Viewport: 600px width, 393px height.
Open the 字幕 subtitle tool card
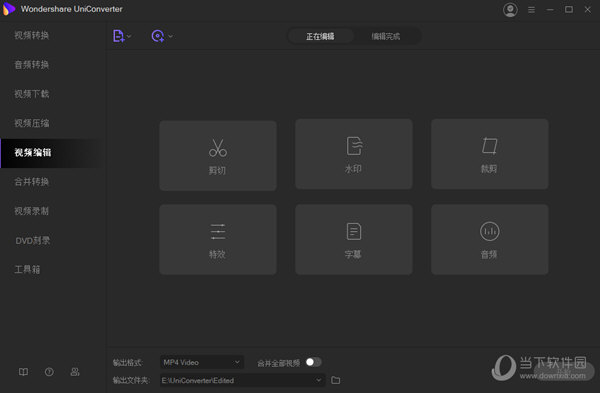click(354, 239)
